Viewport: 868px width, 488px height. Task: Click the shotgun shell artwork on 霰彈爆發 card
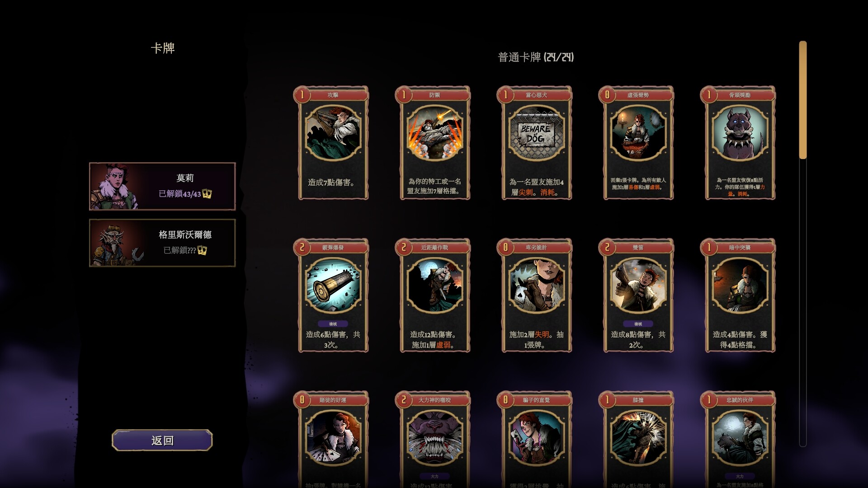[x=333, y=286]
